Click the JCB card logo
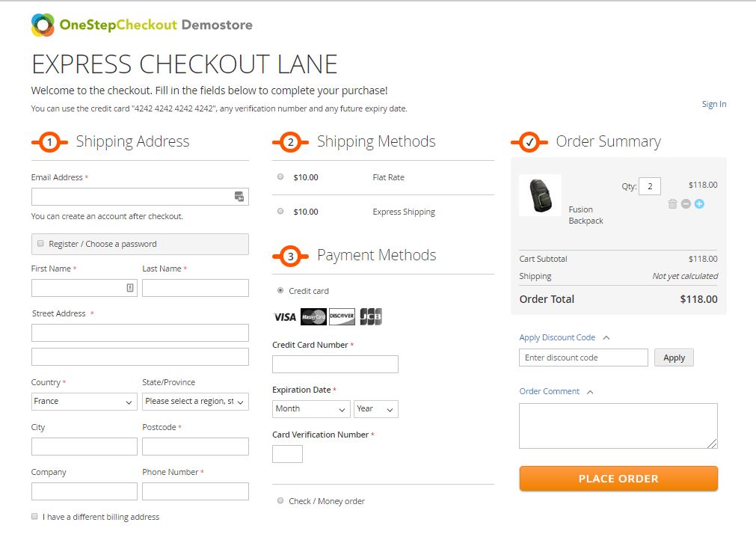756x546 pixels. click(x=370, y=316)
